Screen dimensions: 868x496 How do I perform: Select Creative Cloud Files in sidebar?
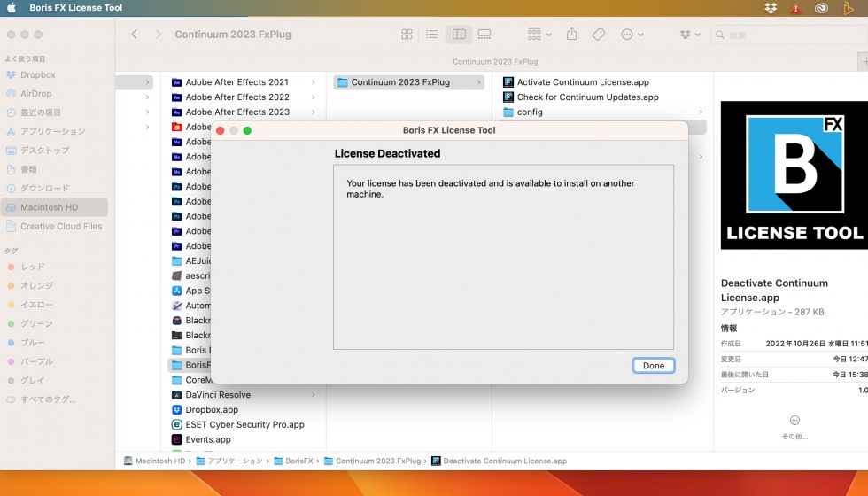click(54, 226)
